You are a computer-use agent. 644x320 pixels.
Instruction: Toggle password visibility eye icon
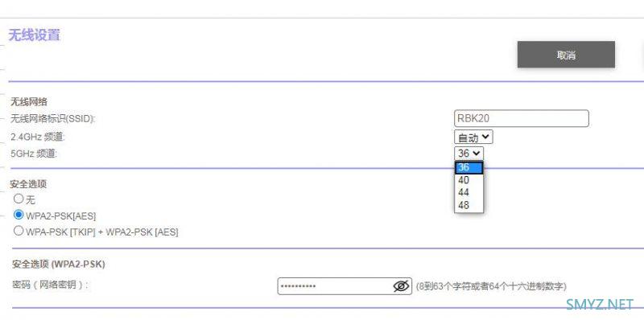point(401,286)
